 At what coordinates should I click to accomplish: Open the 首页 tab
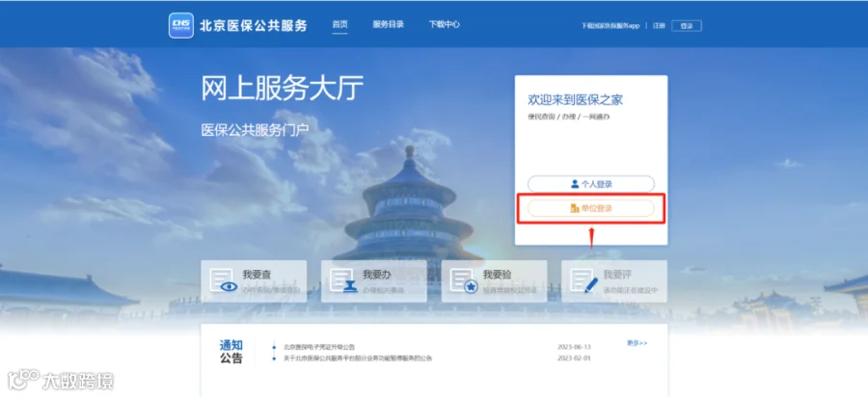[339, 25]
